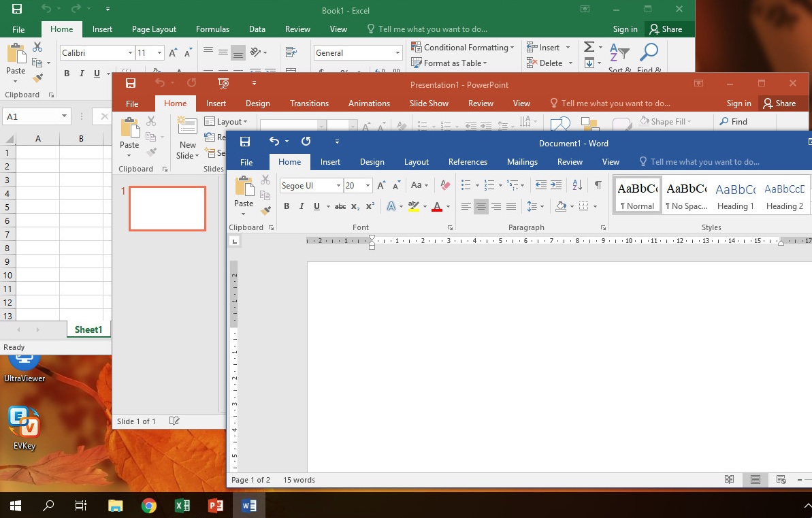Click the Sort A-Z icon in Word
This screenshot has width=812, height=518.
pos(577,185)
